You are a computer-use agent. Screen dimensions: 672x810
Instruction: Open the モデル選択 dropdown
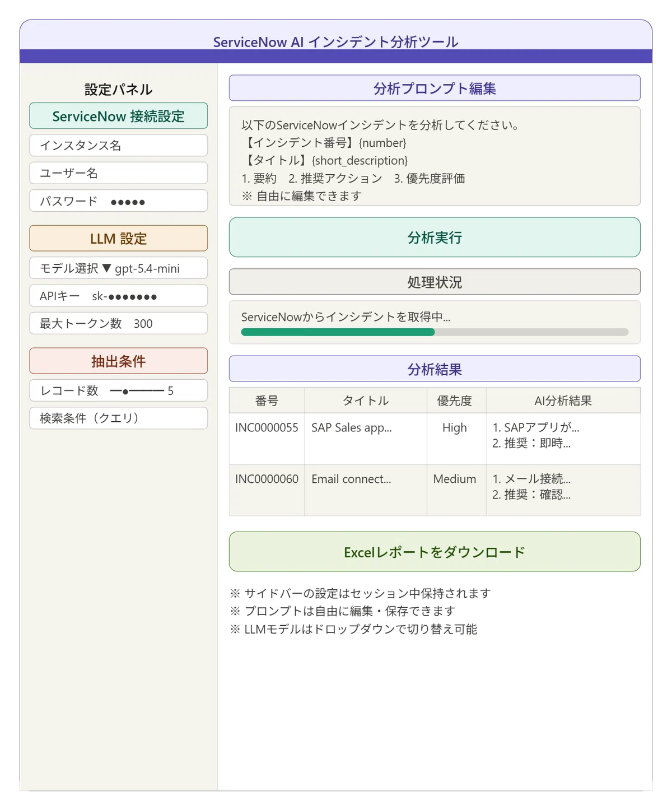pos(118,268)
